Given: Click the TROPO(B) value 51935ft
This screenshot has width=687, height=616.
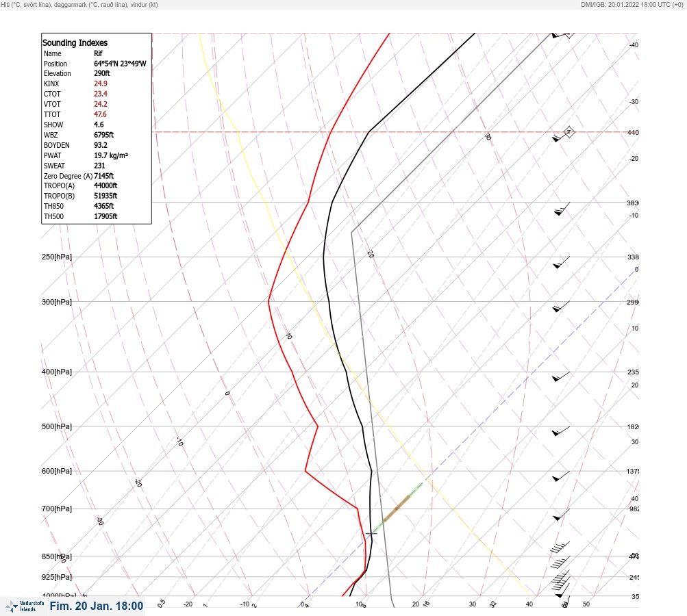Looking at the screenshot, I should (x=105, y=196).
